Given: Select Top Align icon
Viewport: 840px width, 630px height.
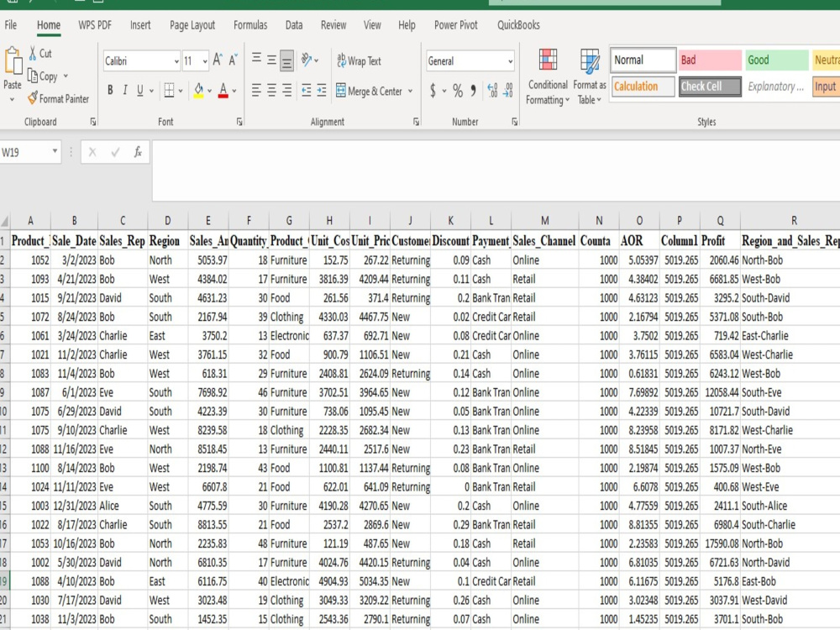Looking at the screenshot, I should point(256,59).
